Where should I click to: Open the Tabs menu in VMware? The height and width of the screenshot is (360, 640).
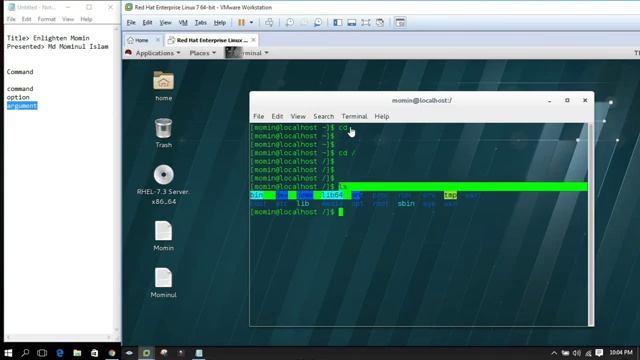[x=200, y=22]
